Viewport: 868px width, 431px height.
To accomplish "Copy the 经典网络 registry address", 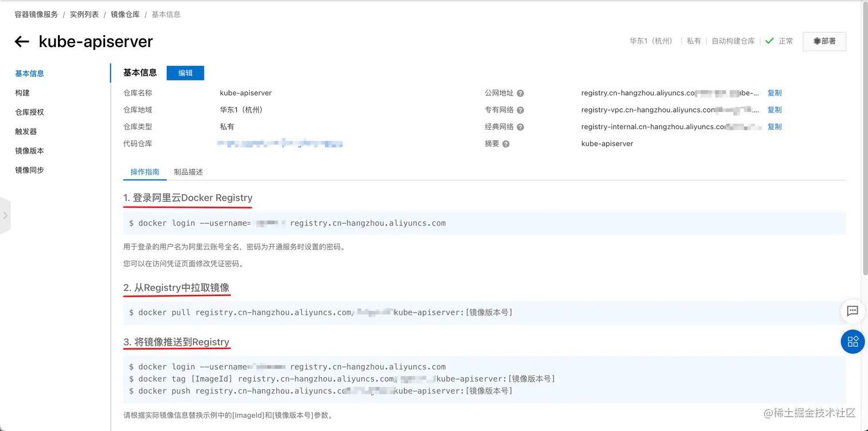I will coord(774,127).
